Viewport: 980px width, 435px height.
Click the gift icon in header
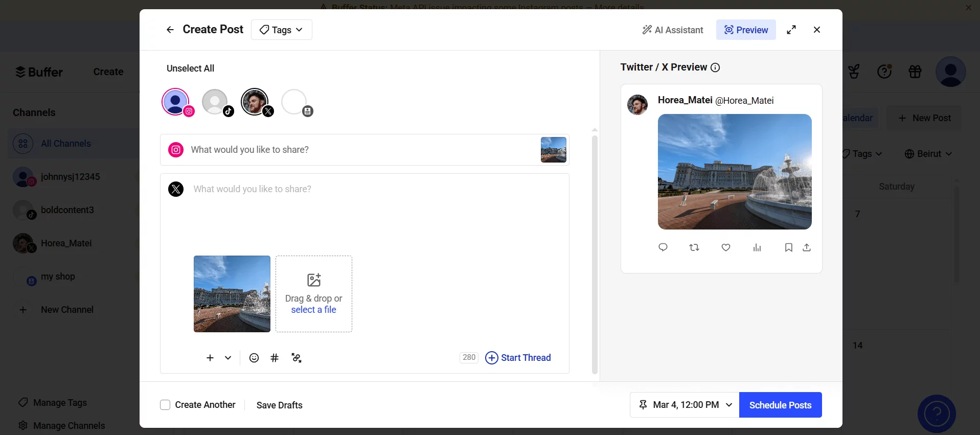click(x=915, y=72)
